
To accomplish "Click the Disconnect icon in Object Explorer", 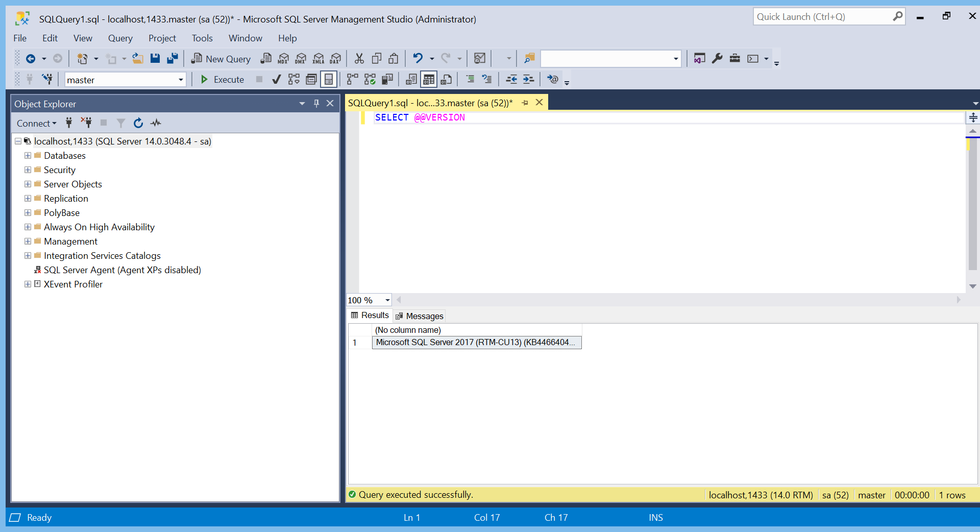I will pyautogui.click(x=86, y=123).
